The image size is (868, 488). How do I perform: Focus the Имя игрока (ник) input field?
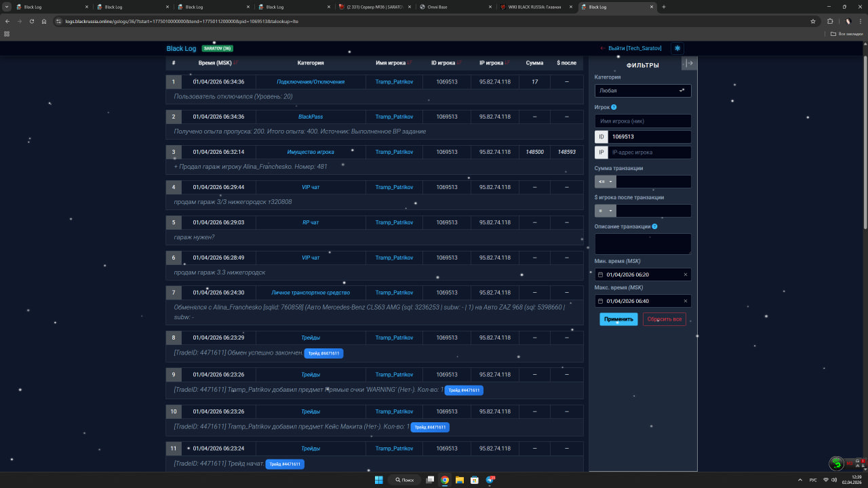click(642, 121)
